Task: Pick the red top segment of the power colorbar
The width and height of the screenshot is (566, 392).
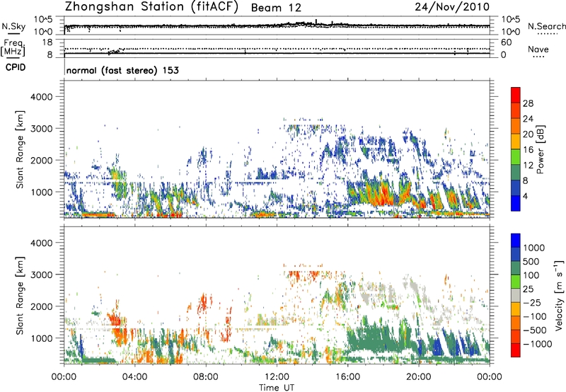Action: click(x=516, y=96)
